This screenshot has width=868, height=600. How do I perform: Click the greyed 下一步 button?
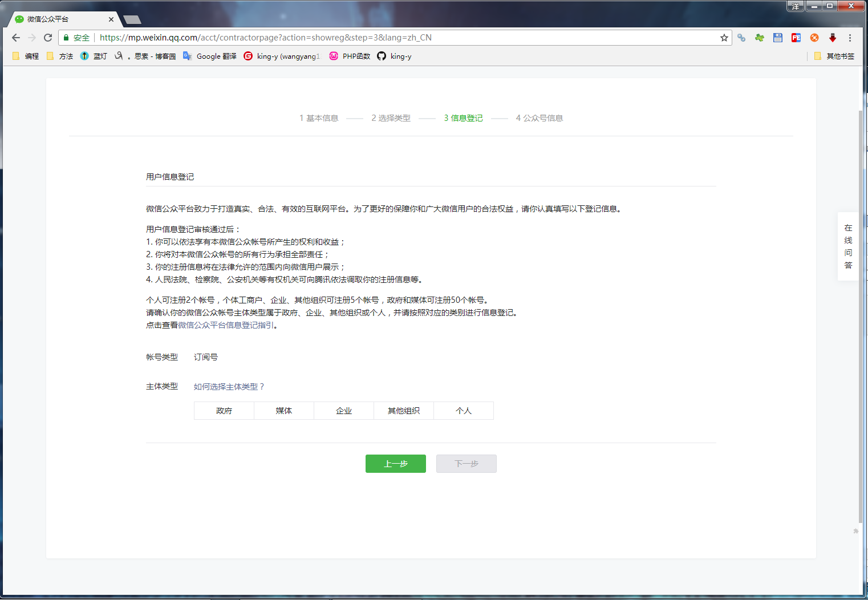[467, 464]
